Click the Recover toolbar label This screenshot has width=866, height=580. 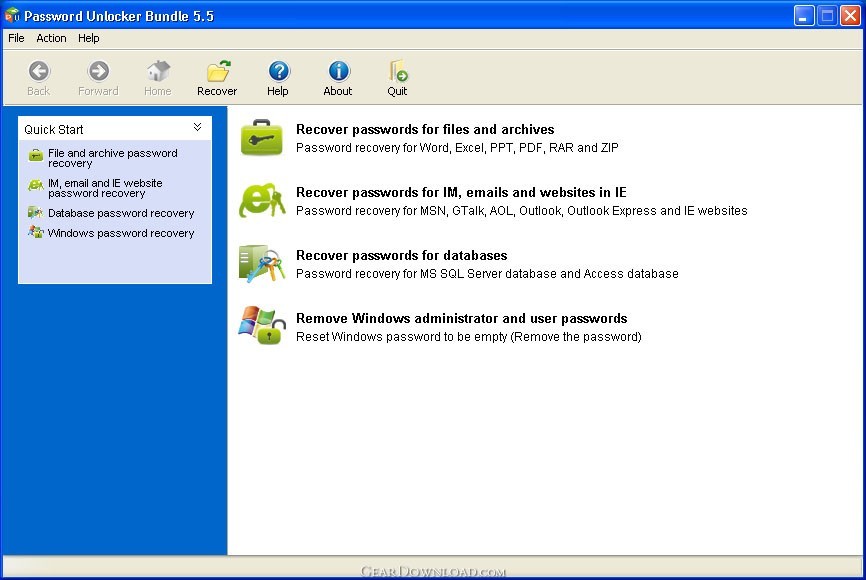[x=217, y=91]
